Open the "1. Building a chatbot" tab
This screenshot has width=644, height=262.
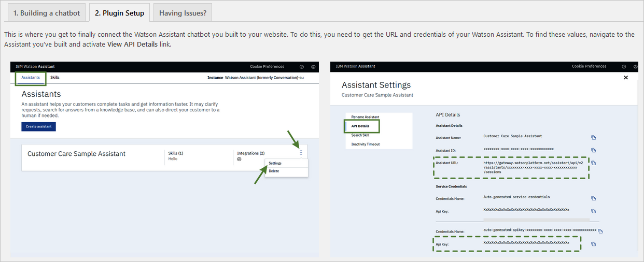coord(46,13)
